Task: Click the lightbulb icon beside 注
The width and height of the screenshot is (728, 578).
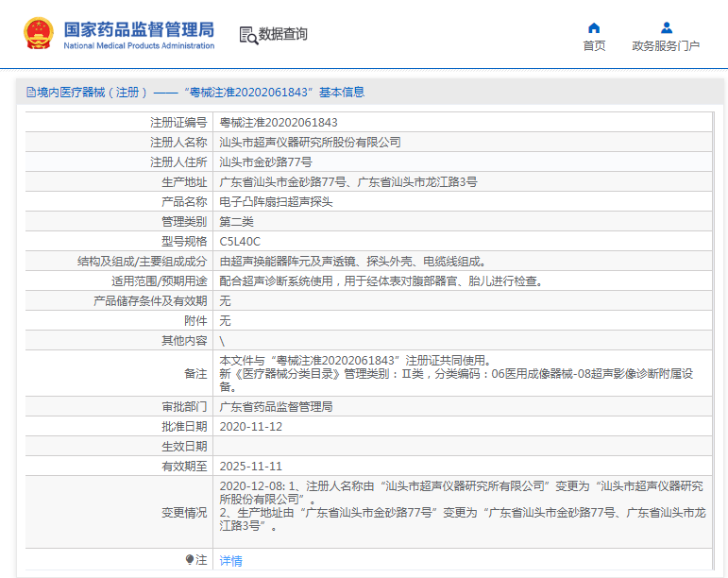Action: click(x=190, y=560)
